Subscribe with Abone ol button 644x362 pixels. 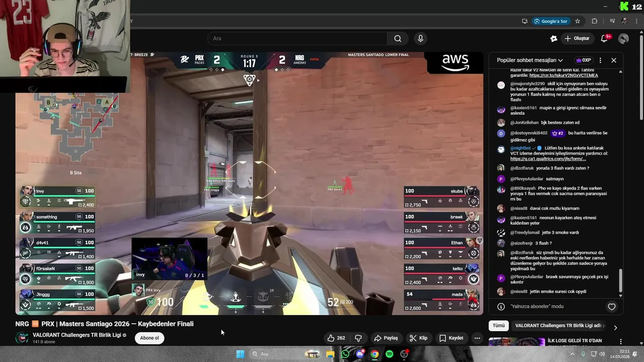pos(149,338)
